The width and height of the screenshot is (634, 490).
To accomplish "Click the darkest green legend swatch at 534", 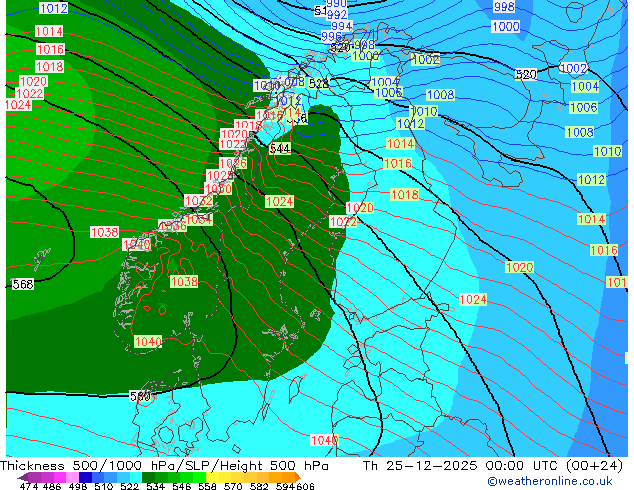I will tap(148, 477).
